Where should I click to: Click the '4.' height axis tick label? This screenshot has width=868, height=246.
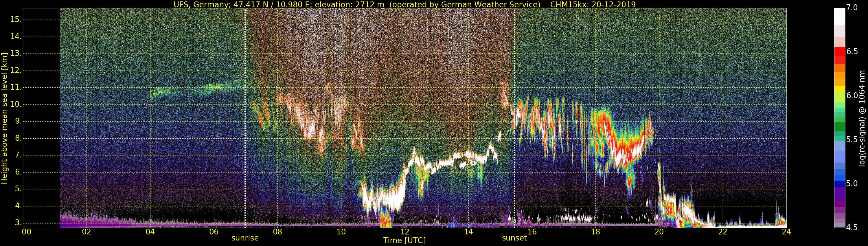click(18, 206)
